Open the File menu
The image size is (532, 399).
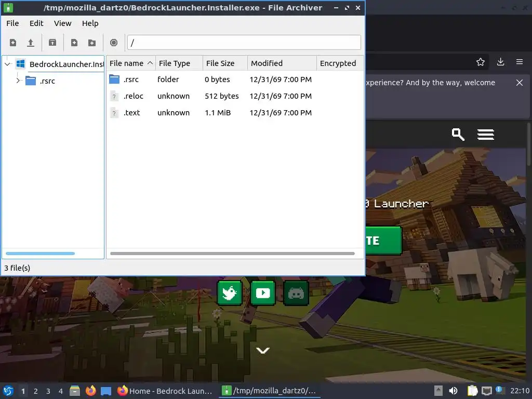[x=12, y=23]
